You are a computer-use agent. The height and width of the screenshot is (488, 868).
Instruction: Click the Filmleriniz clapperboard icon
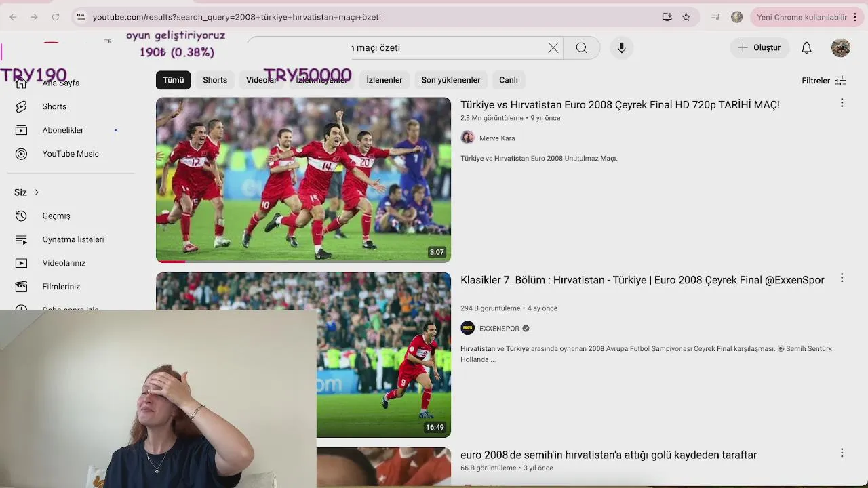click(x=21, y=287)
